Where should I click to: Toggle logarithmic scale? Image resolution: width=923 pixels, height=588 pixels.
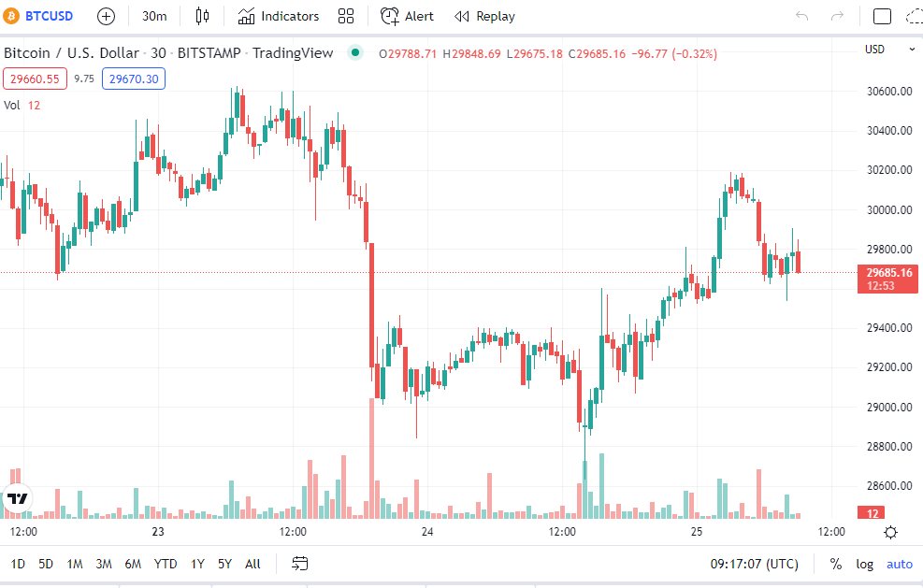[x=864, y=564]
